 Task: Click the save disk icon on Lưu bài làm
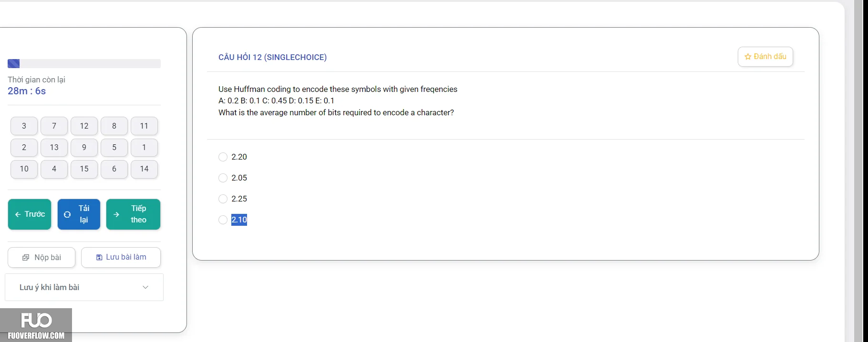point(99,257)
